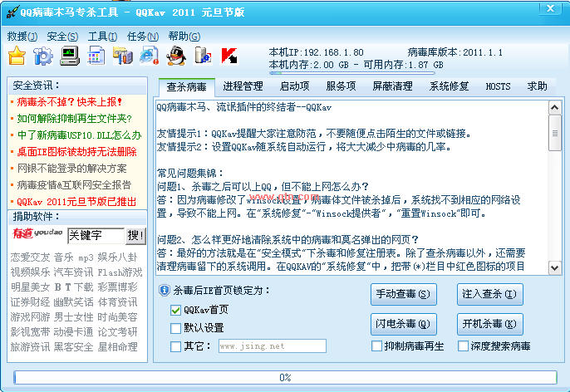Click the red Kaspersky K icon

[x=229, y=56]
